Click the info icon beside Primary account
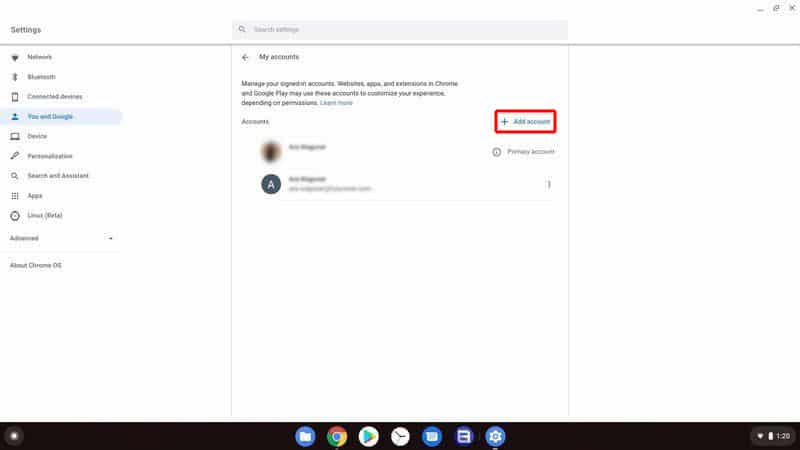This screenshot has height=450, width=800. tap(496, 152)
